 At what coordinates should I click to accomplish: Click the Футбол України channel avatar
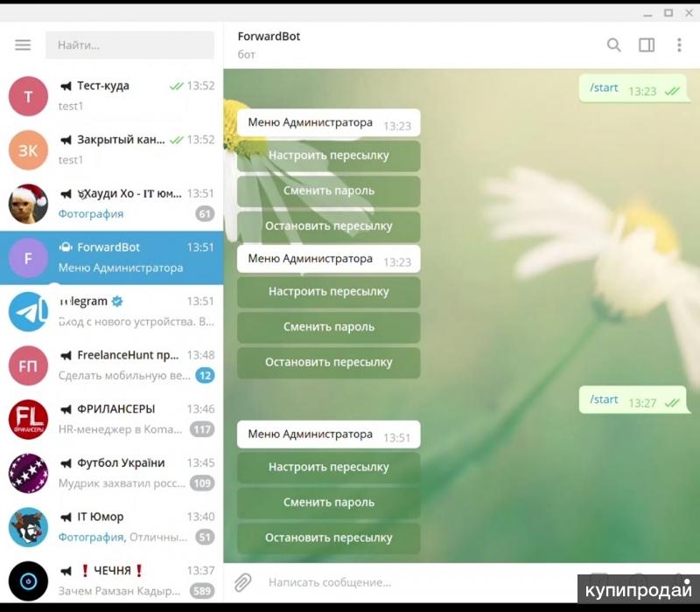28,473
